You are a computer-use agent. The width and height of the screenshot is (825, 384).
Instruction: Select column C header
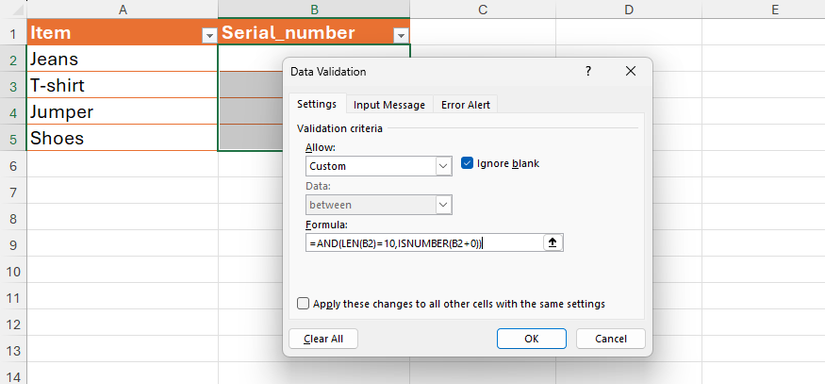[482, 9]
